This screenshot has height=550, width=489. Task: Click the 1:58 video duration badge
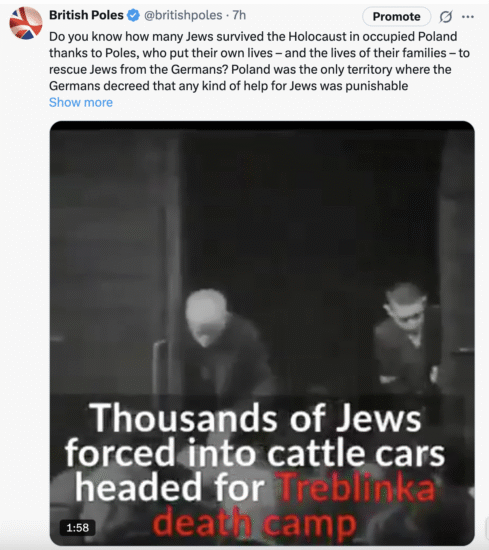78,528
